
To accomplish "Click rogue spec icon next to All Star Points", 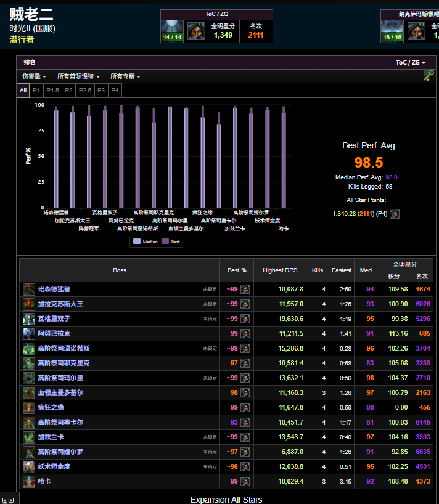I will pos(395,214).
